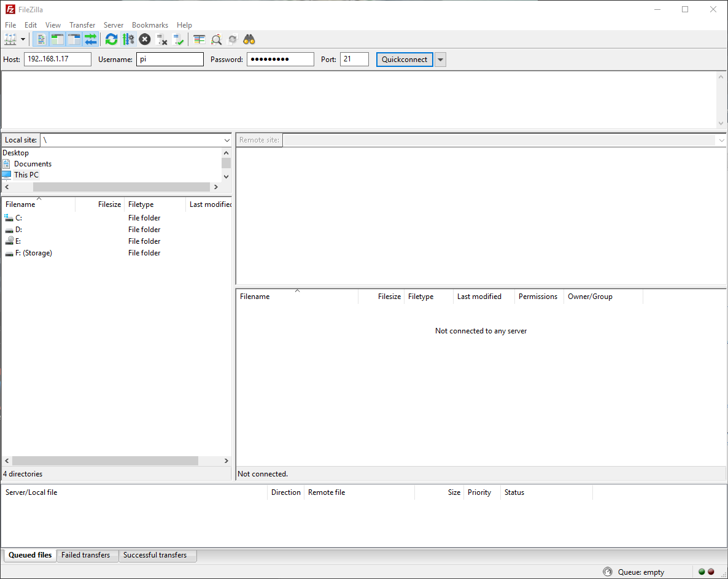
Task: Toggle transfer queue display
Action: pos(91,39)
